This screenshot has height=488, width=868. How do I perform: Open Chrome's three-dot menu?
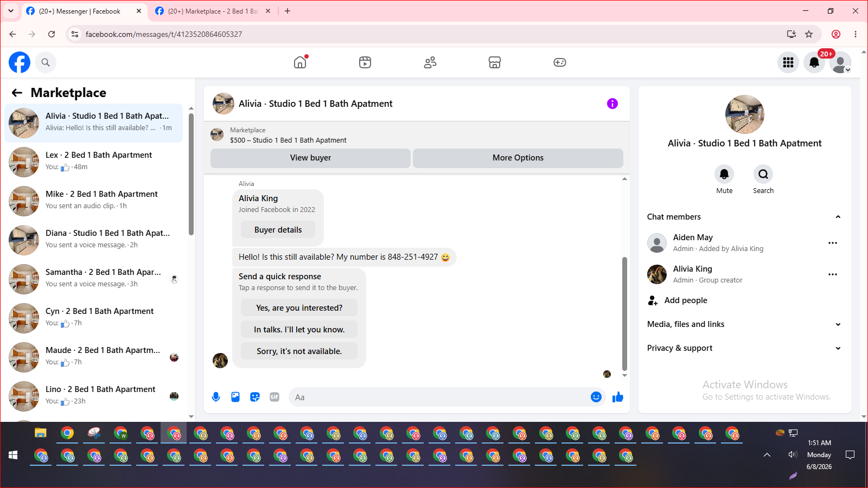click(x=856, y=34)
